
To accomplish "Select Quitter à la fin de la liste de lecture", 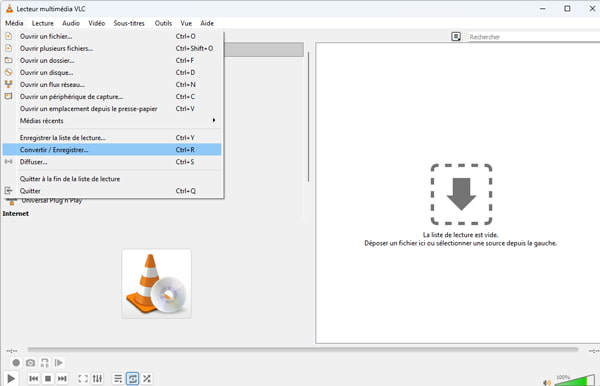I will coord(112,179).
